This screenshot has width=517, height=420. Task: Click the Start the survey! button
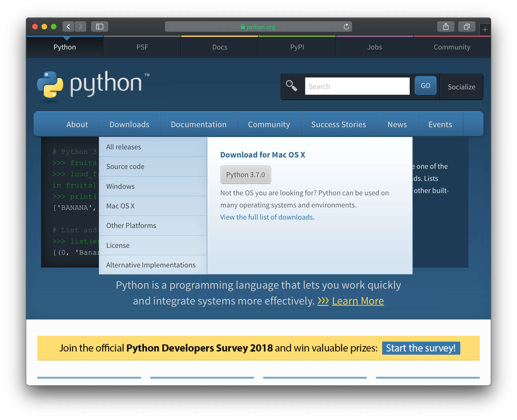tap(421, 348)
